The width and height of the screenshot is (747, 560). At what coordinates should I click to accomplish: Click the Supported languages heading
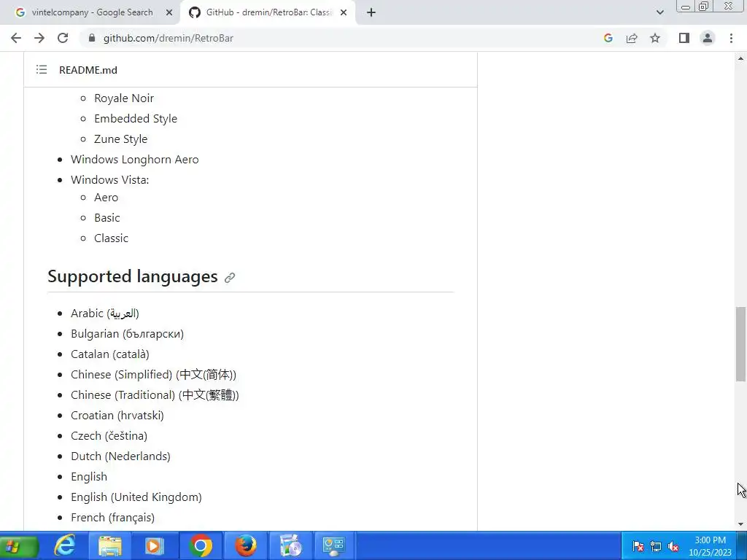pos(133,276)
